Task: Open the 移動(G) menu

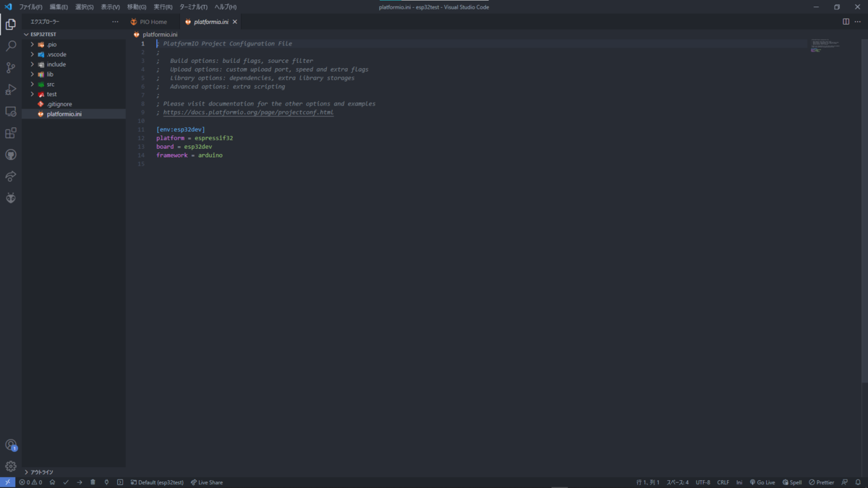Action: [137, 7]
